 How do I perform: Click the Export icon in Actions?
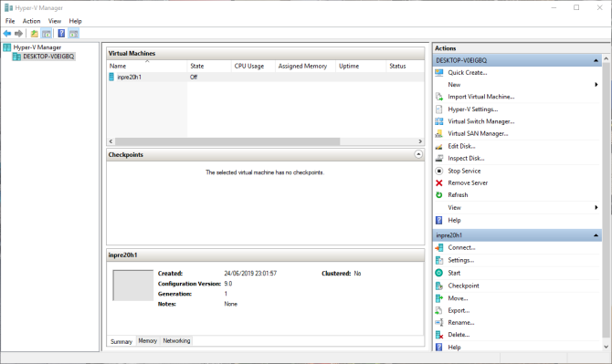[439, 310]
